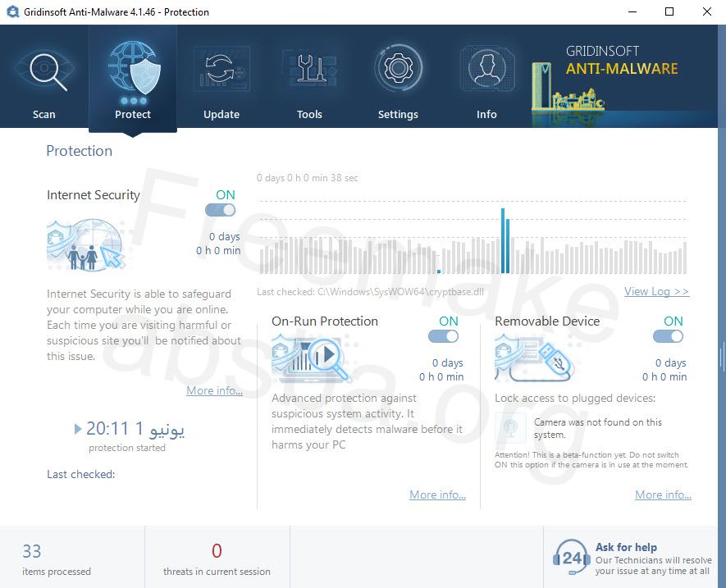Click the Last checked cryptbase.dll path

pyautogui.click(x=371, y=292)
